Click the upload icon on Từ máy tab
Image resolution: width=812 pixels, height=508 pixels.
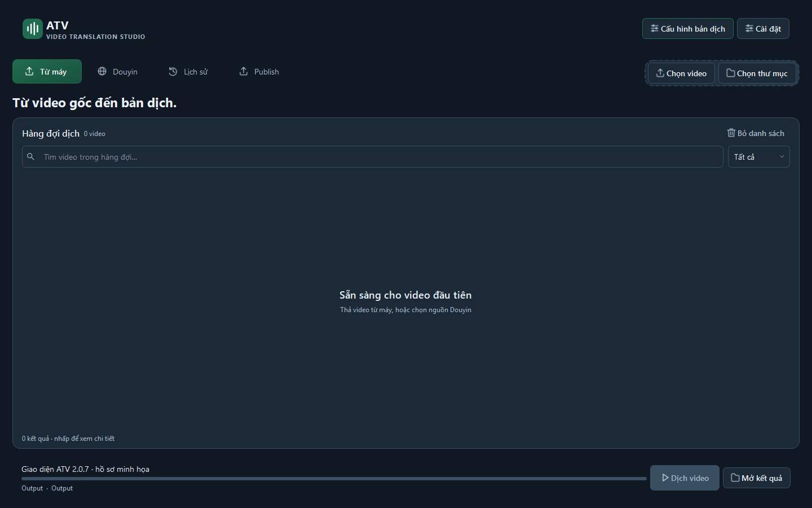(29, 71)
